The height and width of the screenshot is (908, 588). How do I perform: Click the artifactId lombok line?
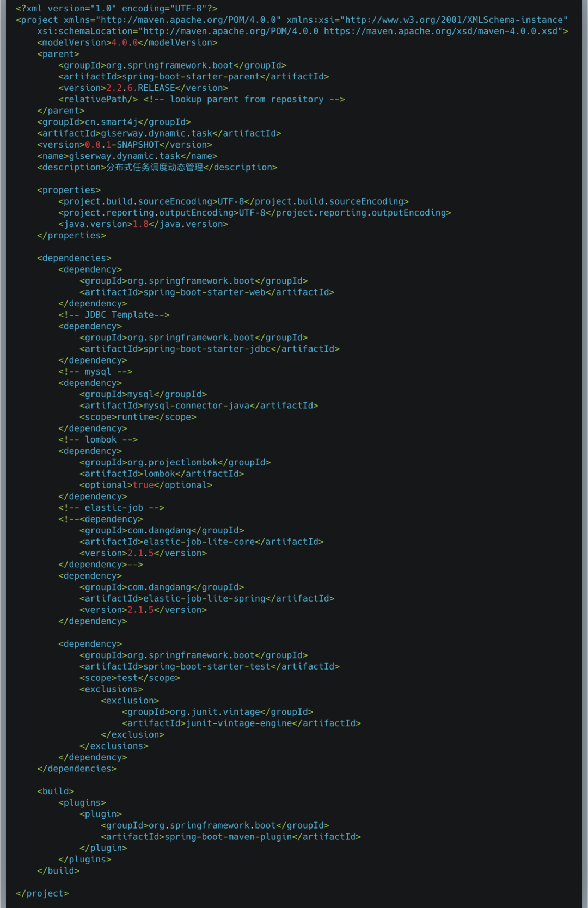(162, 474)
